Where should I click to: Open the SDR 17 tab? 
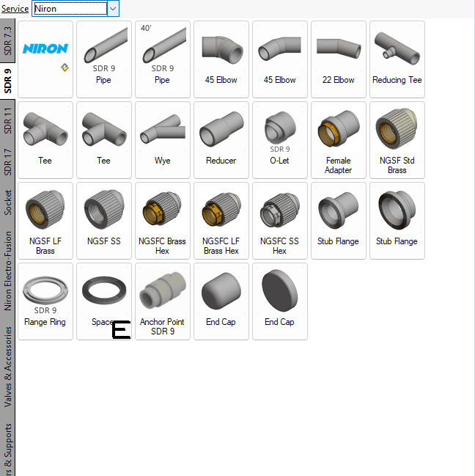click(8, 161)
